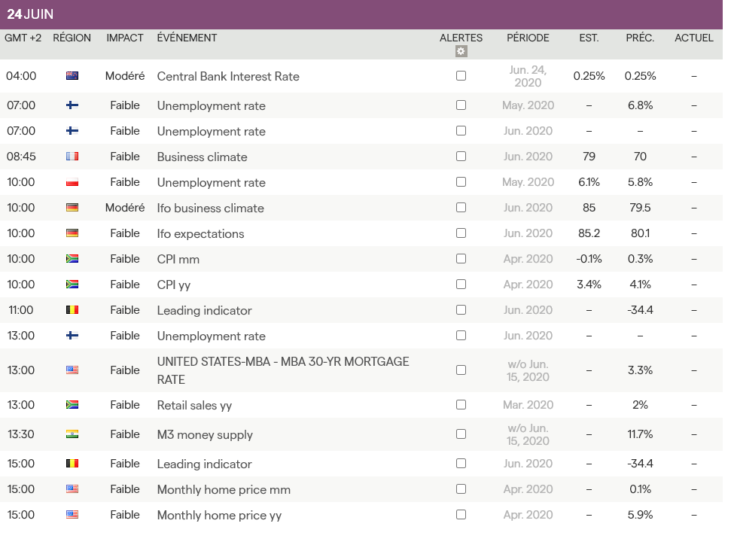Click the Belgium flag in the 11:00 row
731x560 pixels.
click(72, 310)
